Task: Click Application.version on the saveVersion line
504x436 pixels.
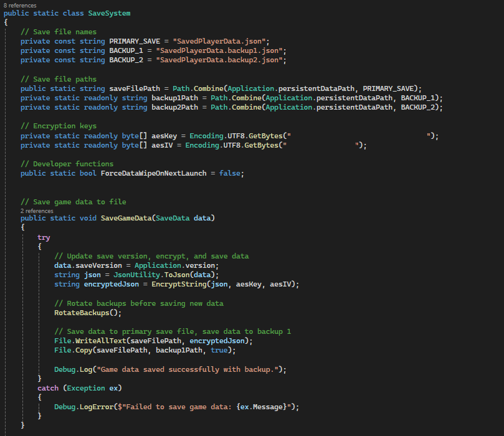Action: [x=175, y=265]
